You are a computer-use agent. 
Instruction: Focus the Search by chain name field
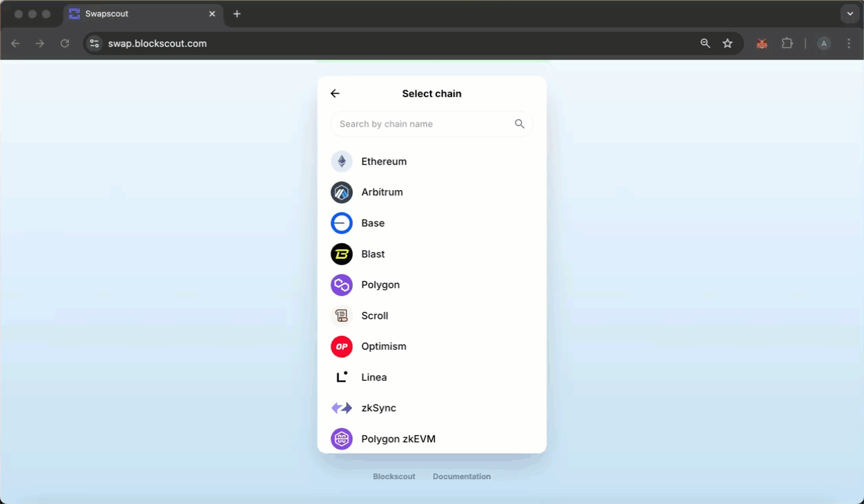point(432,124)
